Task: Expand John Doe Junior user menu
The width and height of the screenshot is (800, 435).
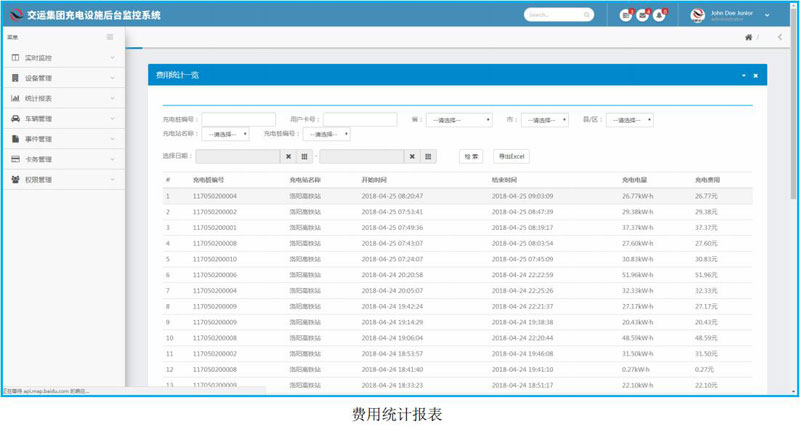Action: pyautogui.click(x=766, y=15)
